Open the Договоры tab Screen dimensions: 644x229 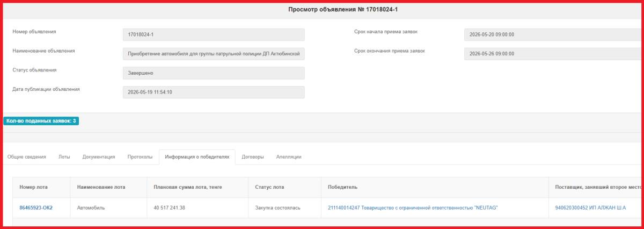point(253,157)
